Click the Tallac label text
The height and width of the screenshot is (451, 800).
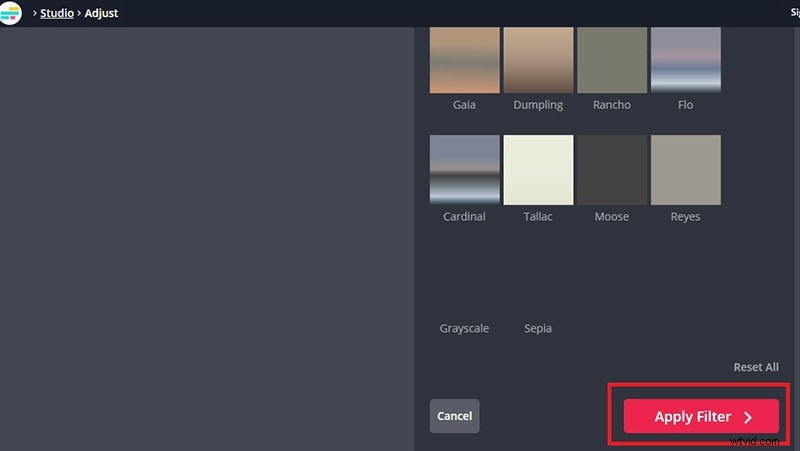click(x=538, y=216)
